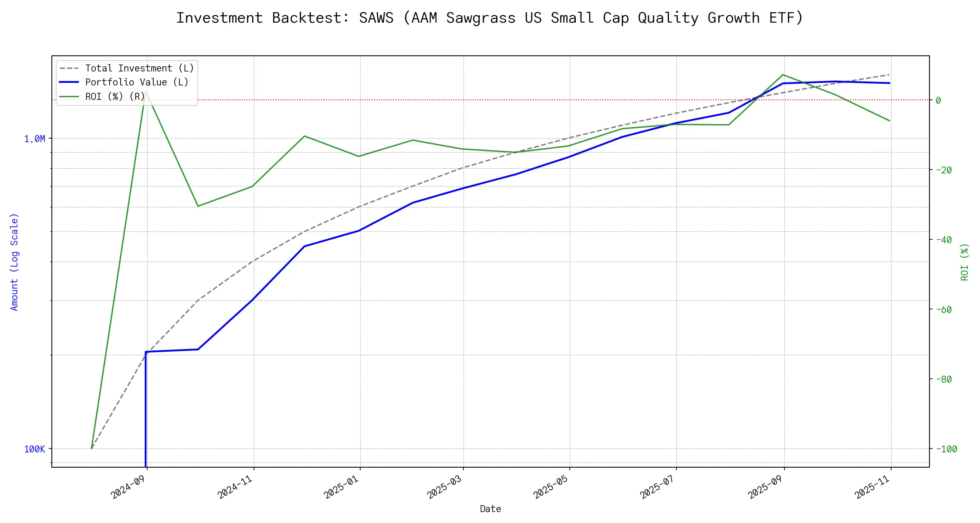Click the Date x-axis title
The width and height of the screenshot is (980, 523).
[x=490, y=509]
